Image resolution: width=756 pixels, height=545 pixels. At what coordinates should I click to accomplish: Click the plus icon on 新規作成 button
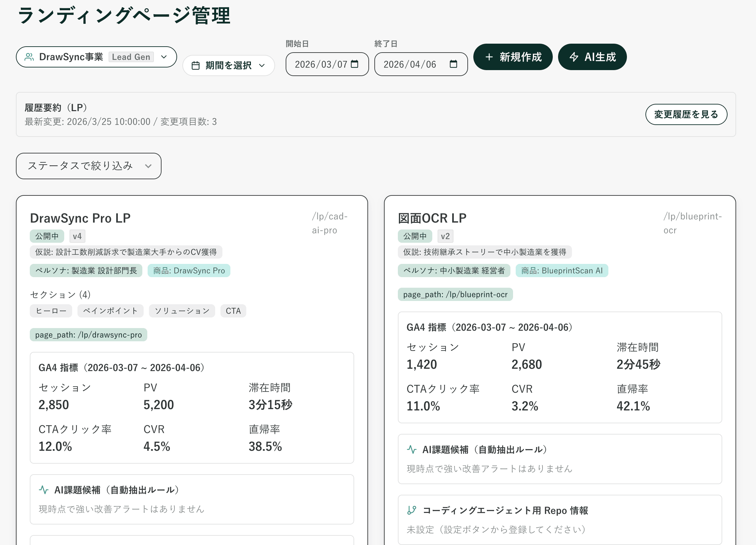489,57
